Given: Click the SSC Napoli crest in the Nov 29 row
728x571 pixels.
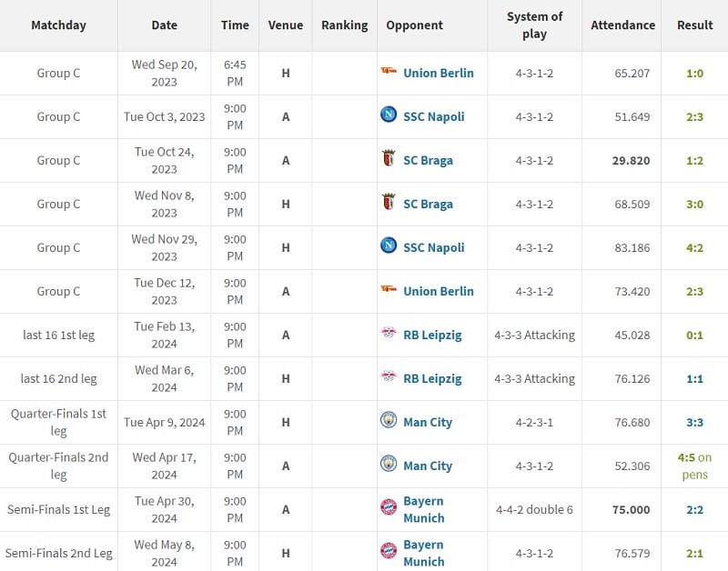Looking at the screenshot, I should 389,246.
